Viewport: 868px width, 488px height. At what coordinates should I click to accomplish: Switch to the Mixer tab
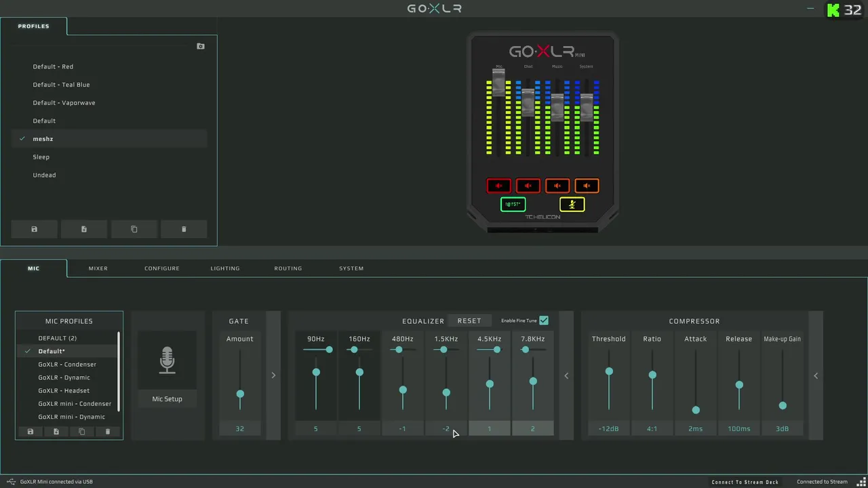[x=98, y=268]
